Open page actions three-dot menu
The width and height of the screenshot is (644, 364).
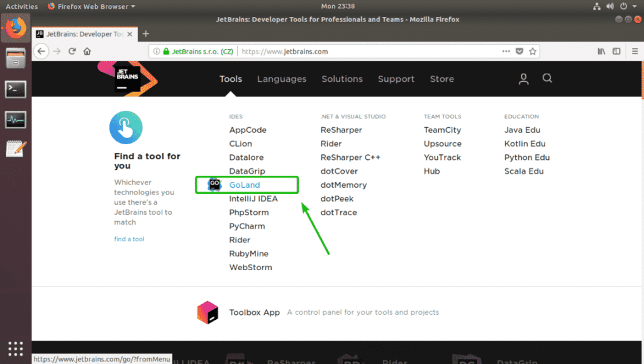[506, 52]
